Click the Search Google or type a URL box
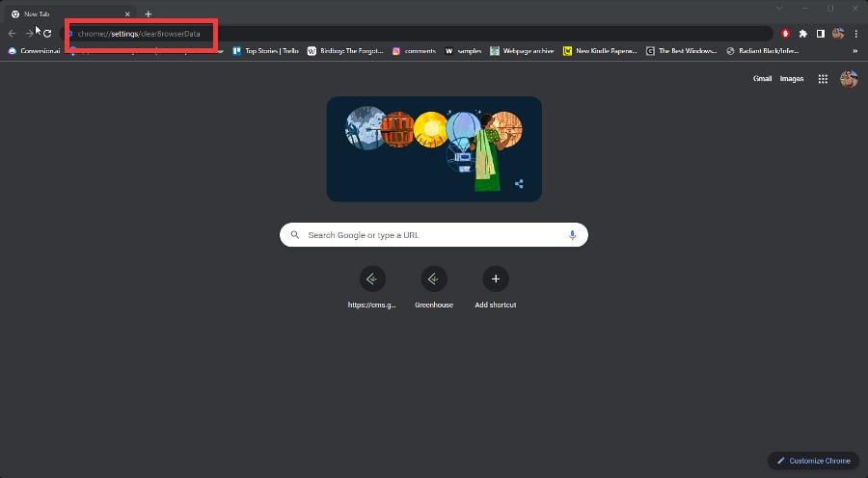868x478 pixels. pyautogui.click(x=434, y=235)
